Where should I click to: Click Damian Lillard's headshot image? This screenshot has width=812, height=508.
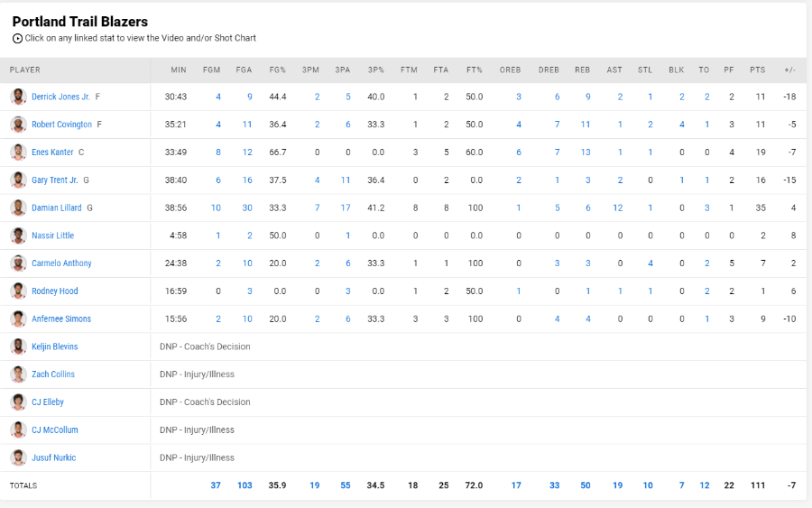point(18,208)
